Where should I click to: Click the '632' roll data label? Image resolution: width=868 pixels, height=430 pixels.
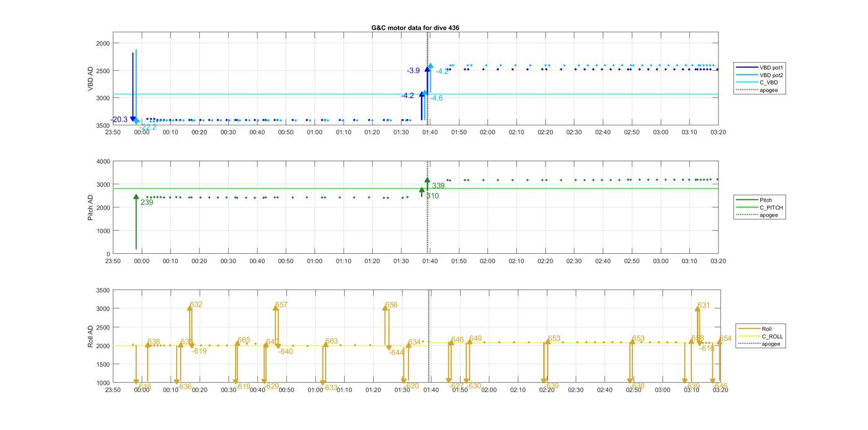click(197, 305)
